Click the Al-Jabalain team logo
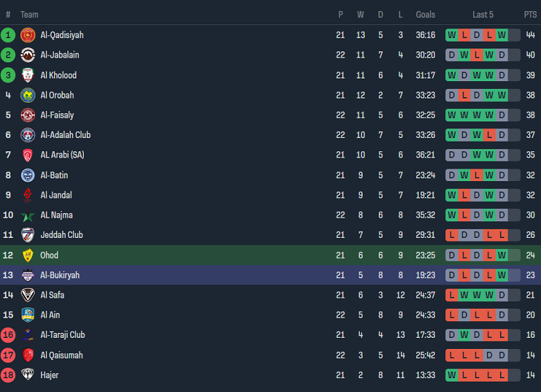The width and height of the screenshot is (541, 392). click(28, 55)
